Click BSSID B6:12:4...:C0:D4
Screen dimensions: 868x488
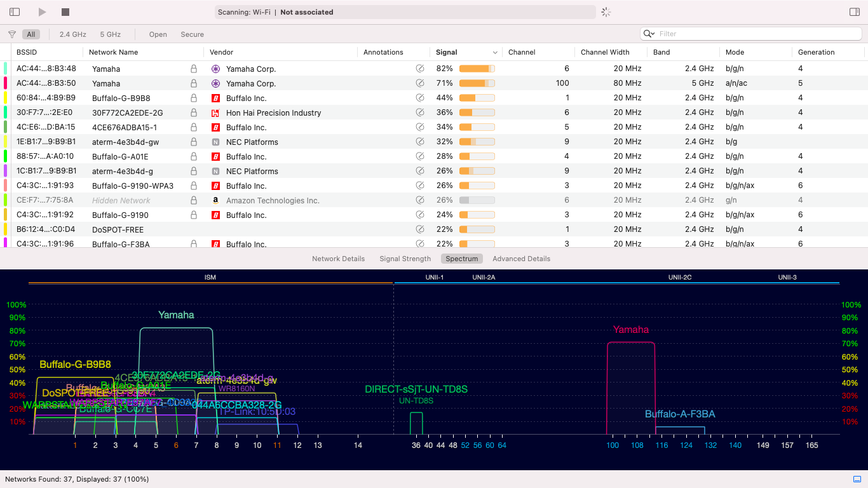pyautogui.click(x=46, y=229)
